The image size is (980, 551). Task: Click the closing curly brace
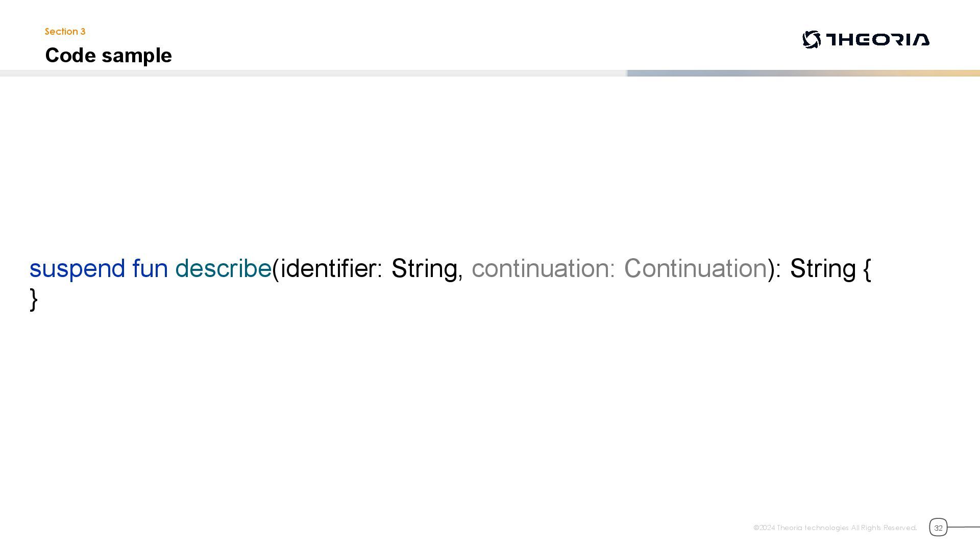(34, 299)
